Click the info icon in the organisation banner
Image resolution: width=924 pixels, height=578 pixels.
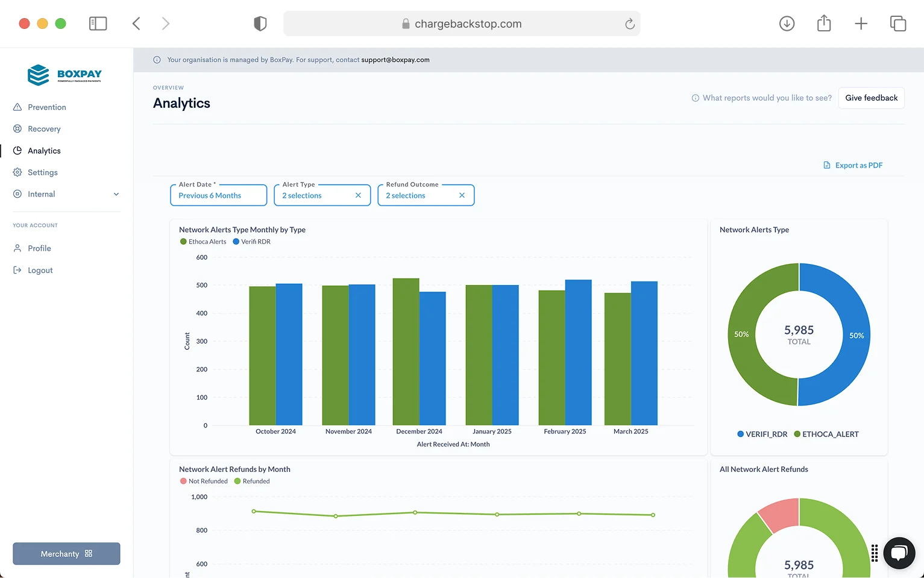point(157,60)
